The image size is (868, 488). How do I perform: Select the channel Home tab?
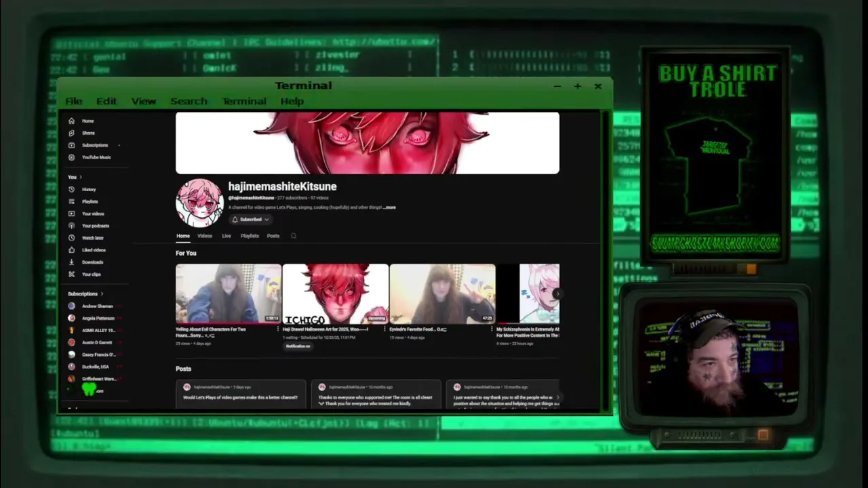click(x=183, y=236)
